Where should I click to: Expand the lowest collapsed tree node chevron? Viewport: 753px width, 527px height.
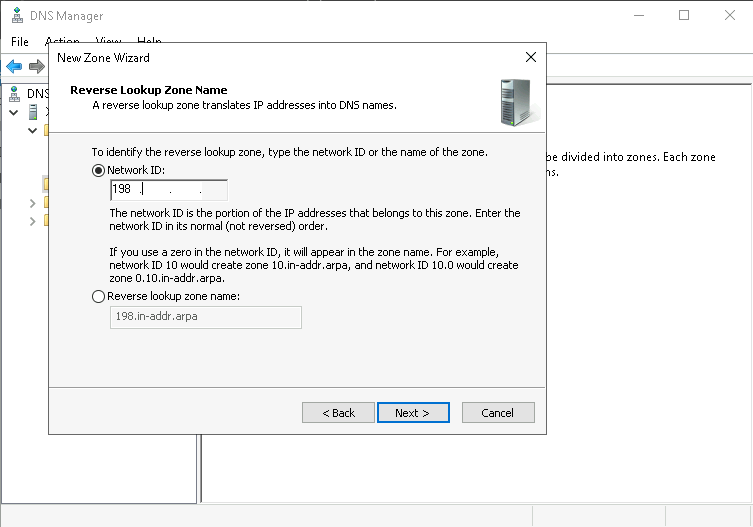coord(33,221)
